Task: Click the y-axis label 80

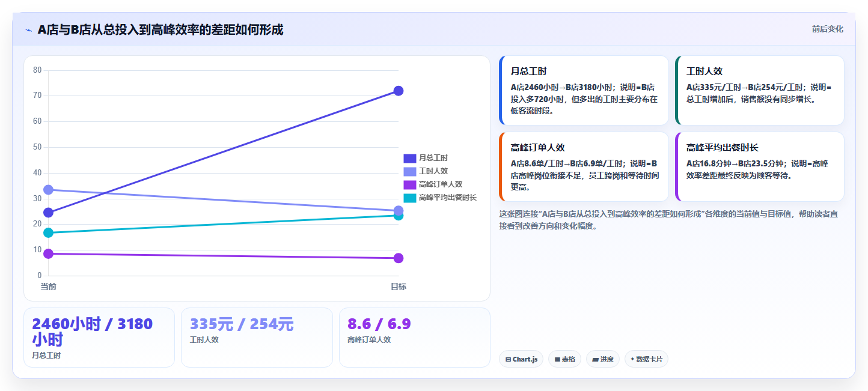Action: (37, 70)
